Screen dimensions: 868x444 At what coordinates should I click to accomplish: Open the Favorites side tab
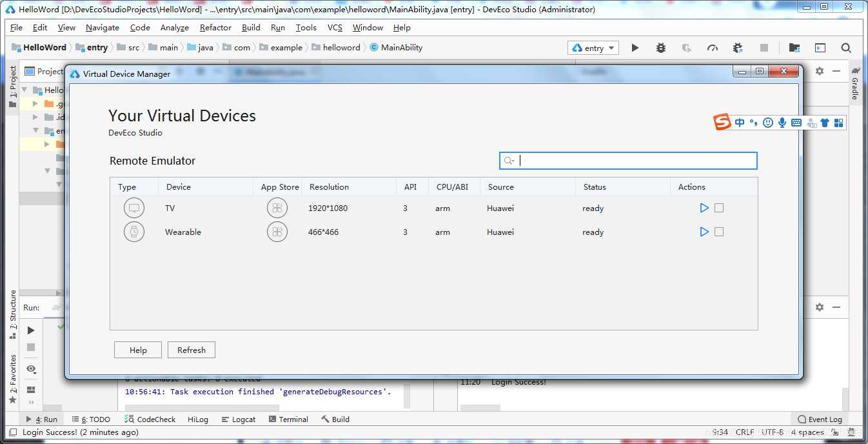13,379
